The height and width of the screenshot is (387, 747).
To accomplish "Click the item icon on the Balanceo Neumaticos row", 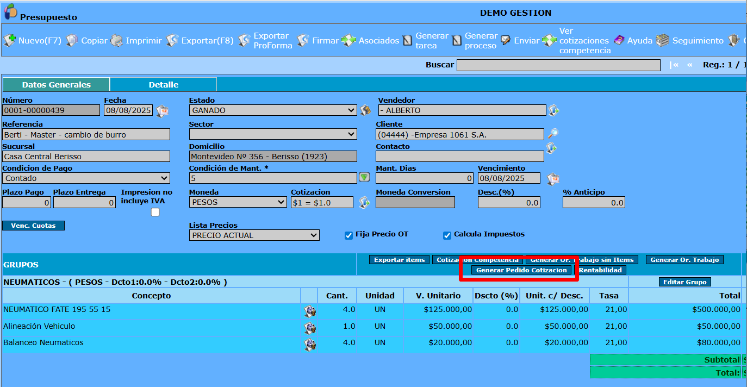I will click(x=310, y=345).
